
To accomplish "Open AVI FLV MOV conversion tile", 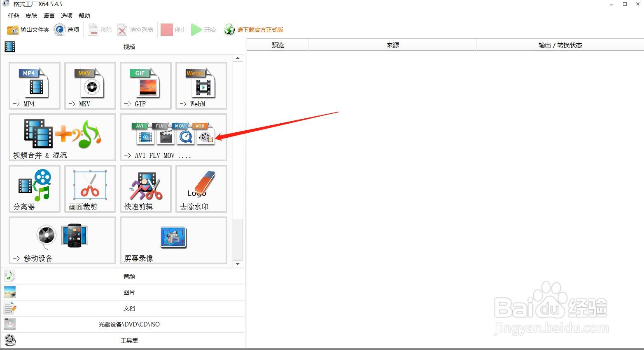I will point(173,137).
